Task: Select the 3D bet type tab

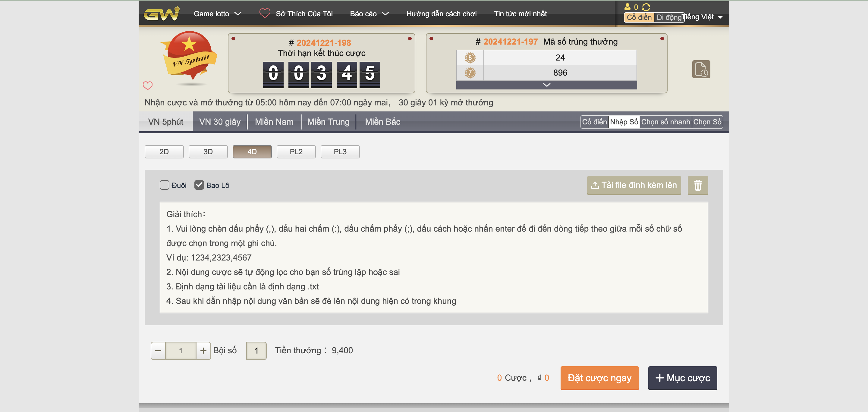Action: (x=208, y=152)
